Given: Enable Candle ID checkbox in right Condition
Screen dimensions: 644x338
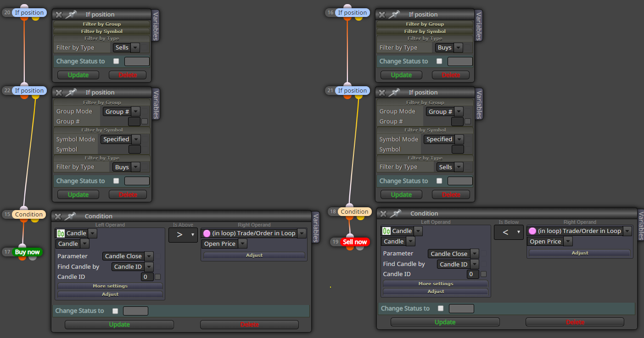Looking at the screenshot, I should pos(483,274).
